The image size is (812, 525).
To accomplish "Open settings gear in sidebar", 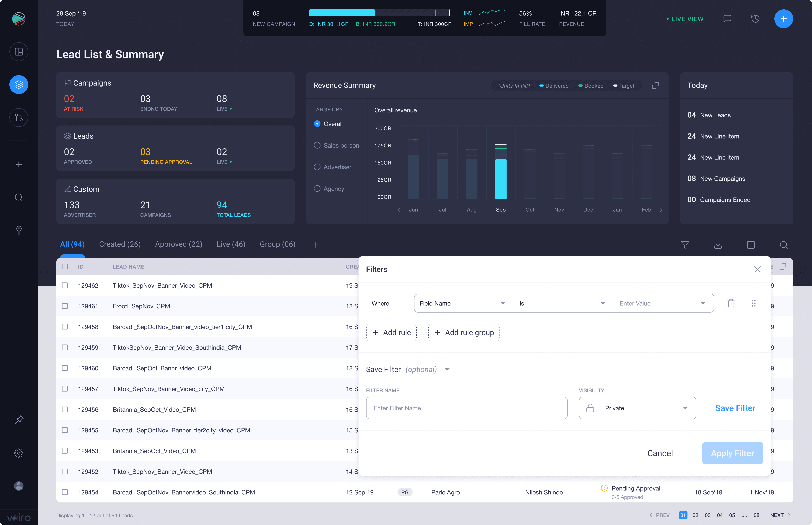I will 19,453.
